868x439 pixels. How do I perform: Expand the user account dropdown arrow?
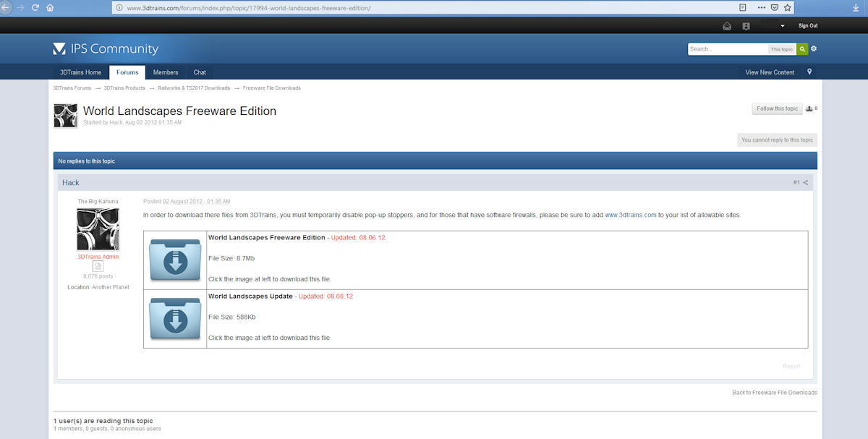783,26
